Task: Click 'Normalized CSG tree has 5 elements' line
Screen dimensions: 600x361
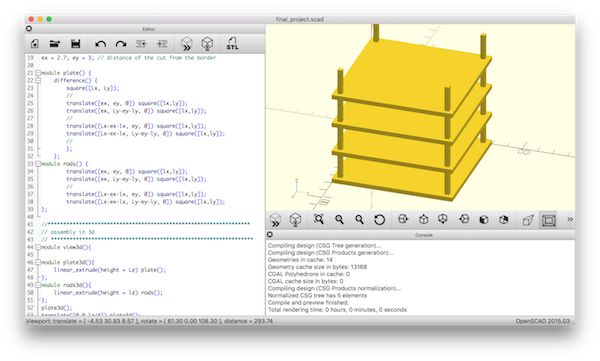Action: pos(317,296)
